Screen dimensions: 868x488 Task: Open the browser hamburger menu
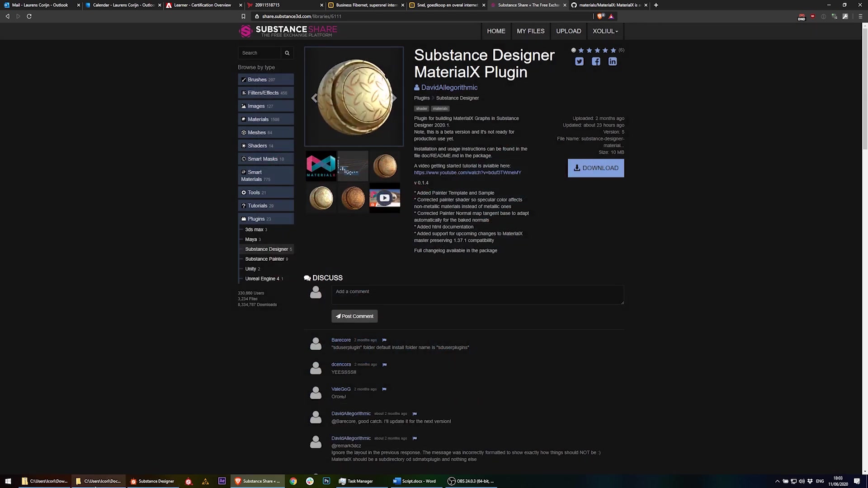click(860, 16)
